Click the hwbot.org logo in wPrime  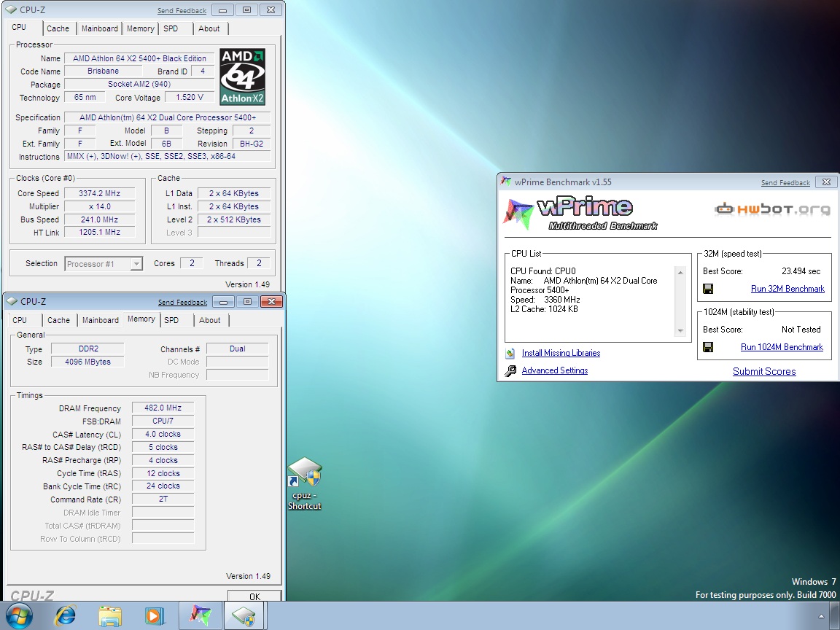tap(772, 209)
